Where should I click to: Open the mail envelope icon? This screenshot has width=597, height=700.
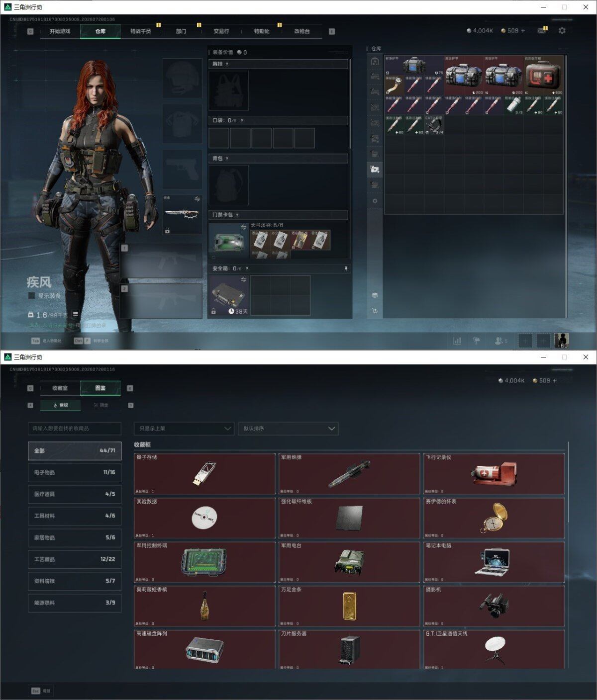[x=542, y=31]
